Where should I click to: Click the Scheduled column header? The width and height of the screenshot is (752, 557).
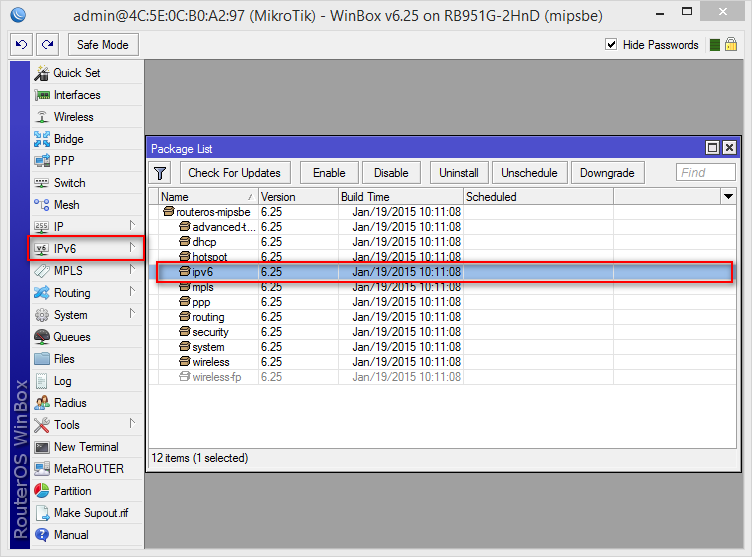coord(539,197)
